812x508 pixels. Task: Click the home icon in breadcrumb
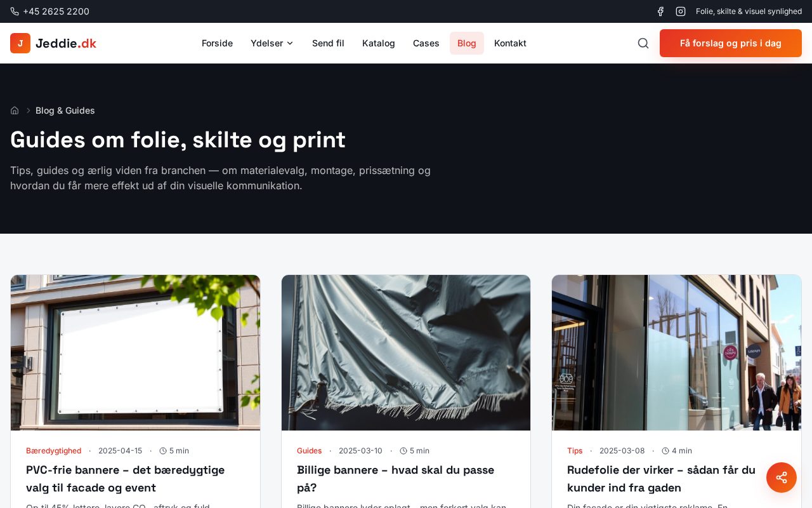[x=15, y=110]
